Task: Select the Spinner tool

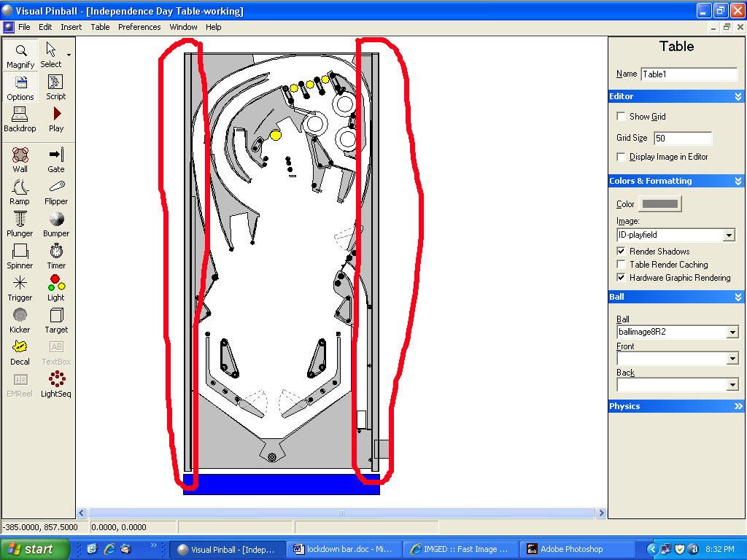Action: click(20, 255)
